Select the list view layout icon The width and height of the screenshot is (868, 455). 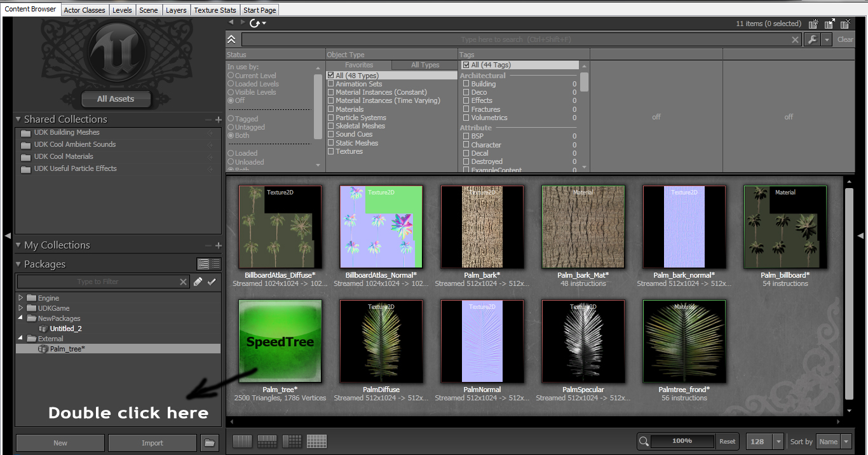(x=242, y=441)
